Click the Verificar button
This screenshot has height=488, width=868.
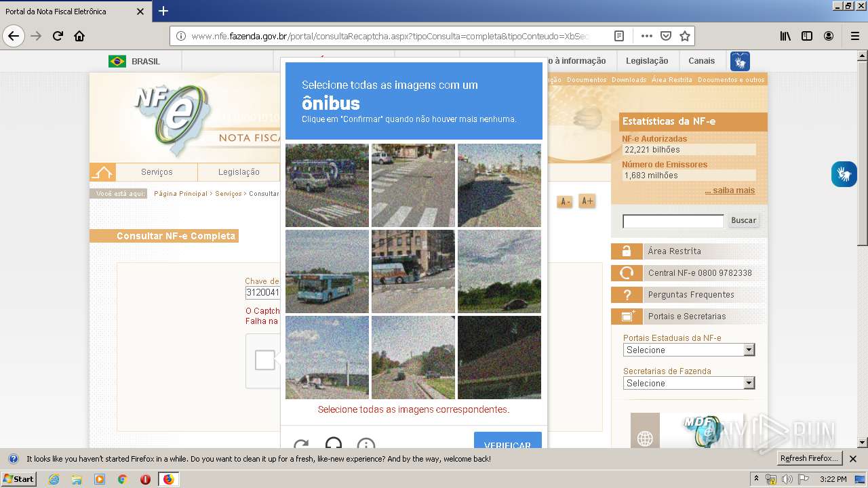tap(508, 440)
